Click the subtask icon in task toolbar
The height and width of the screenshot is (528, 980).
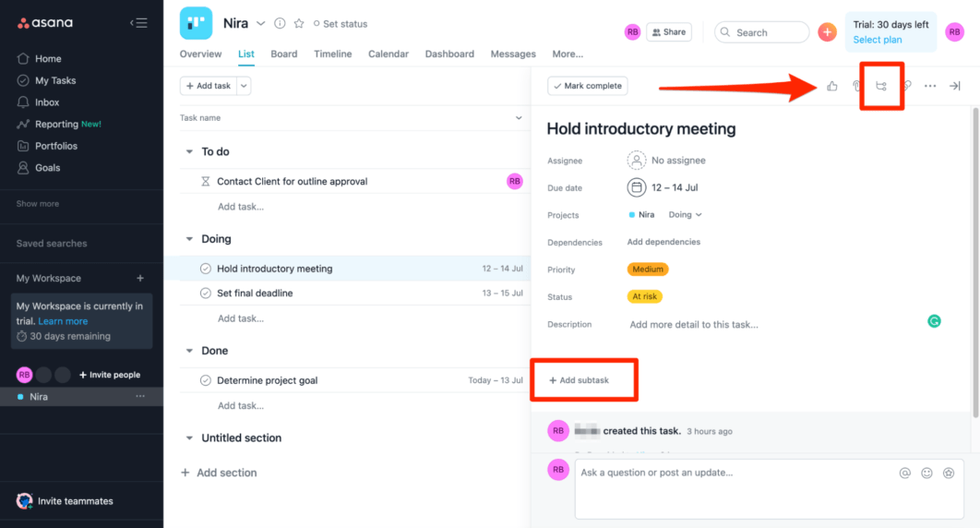pos(881,86)
